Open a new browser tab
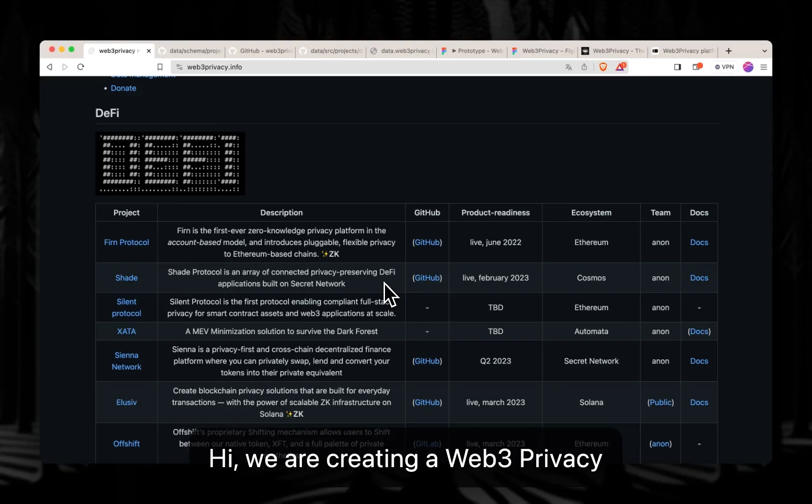This screenshot has width=812, height=504. point(728,51)
